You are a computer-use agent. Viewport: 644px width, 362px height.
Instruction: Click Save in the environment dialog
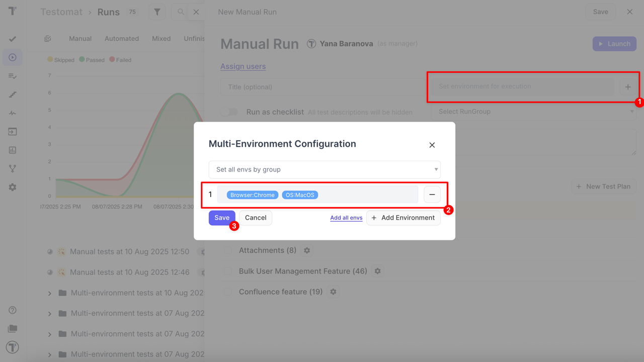(221, 218)
